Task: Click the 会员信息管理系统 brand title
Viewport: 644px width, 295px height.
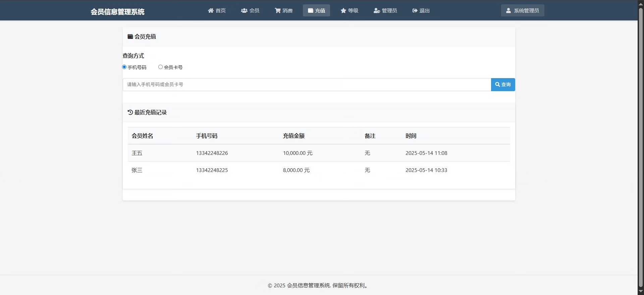Action: click(117, 12)
